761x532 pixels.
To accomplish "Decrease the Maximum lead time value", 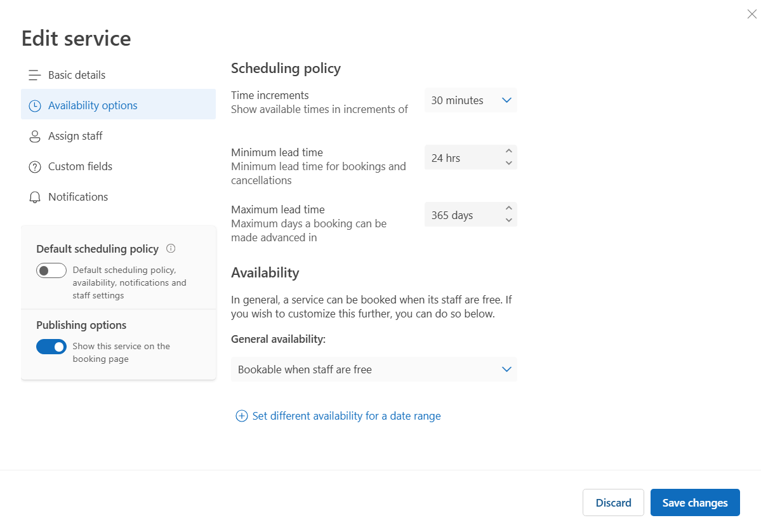I will point(508,220).
